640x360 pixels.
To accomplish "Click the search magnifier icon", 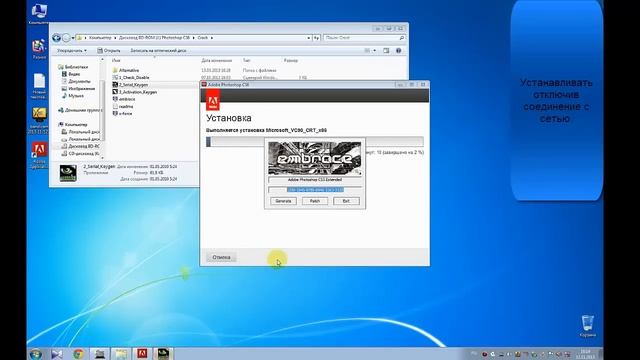I will pos(402,38).
